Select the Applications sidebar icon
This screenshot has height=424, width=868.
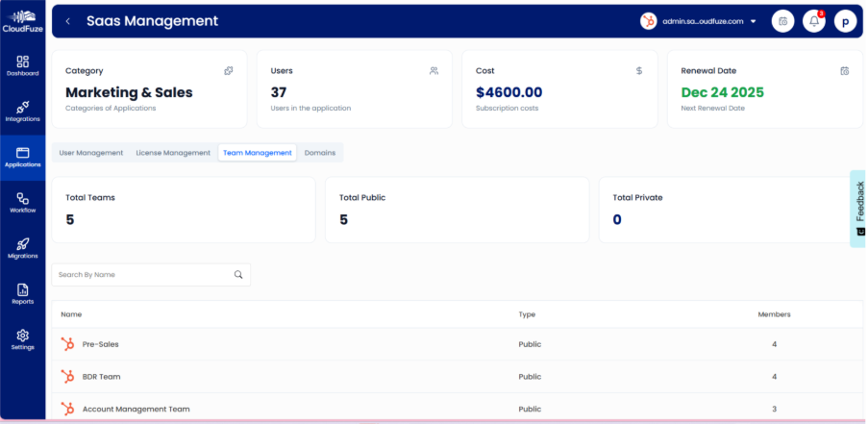[x=23, y=153]
